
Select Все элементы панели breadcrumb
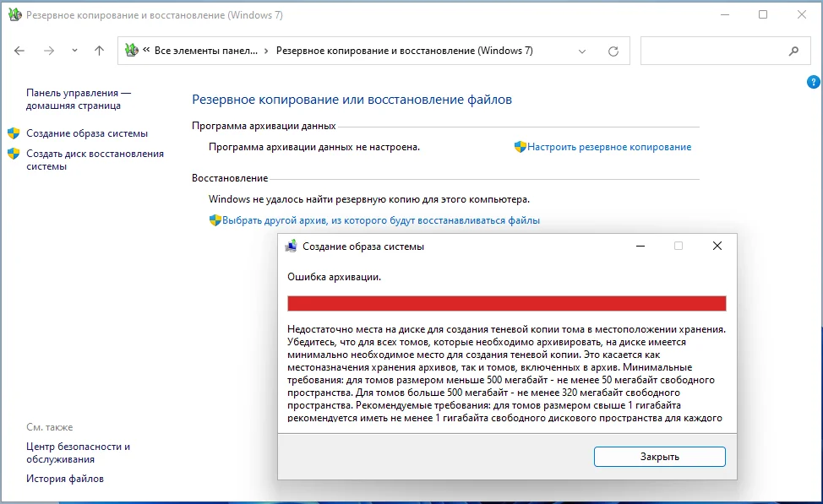(206, 51)
